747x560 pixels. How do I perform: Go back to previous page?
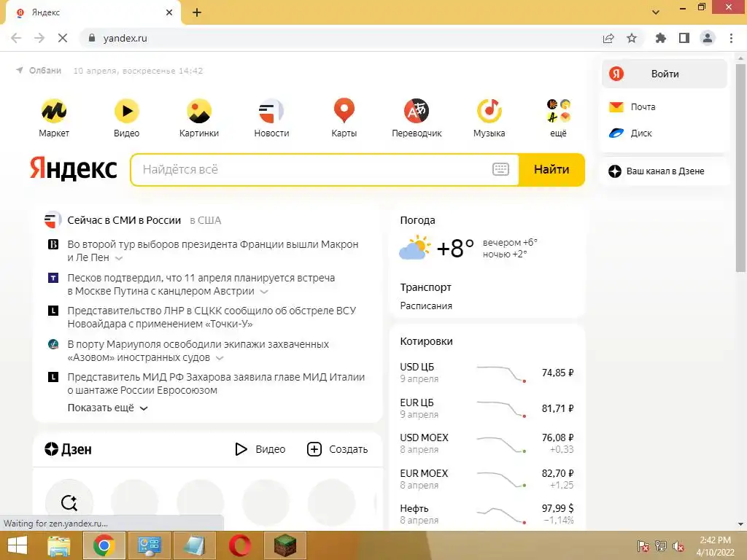click(x=16, y=38)
